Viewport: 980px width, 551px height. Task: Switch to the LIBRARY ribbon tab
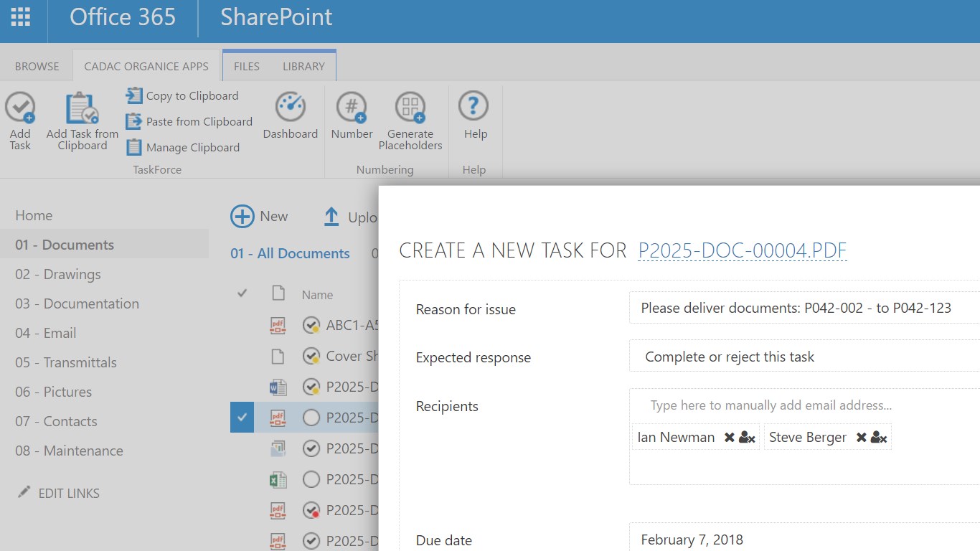point(303,66)
